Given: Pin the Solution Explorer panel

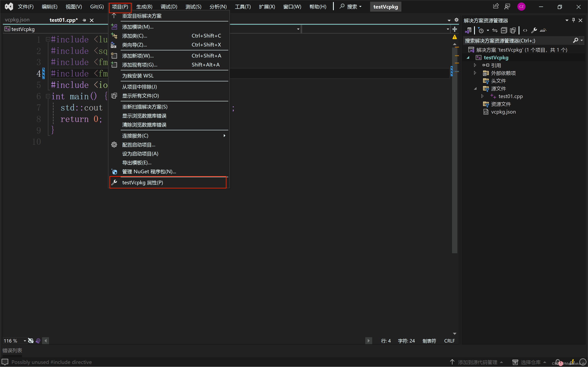Looking at the screenshot, I should click(x=574, y=20).
